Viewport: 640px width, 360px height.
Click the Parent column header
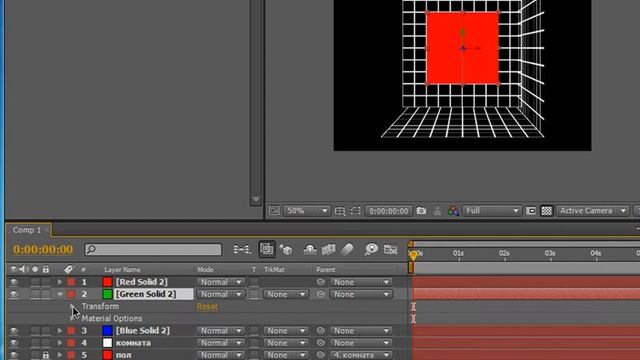click(x=326, y=269)
